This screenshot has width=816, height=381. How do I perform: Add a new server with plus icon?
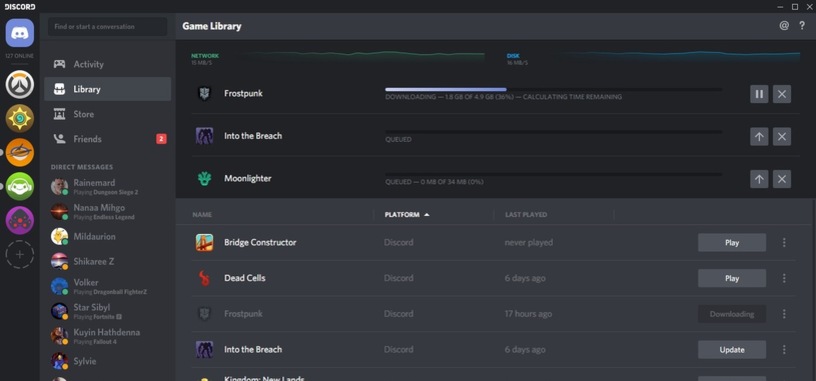20,255
